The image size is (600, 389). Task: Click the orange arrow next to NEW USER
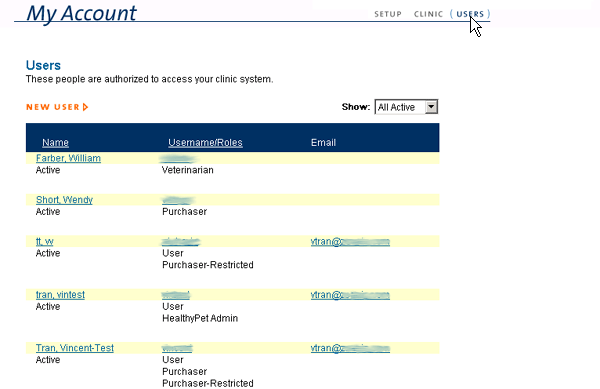pyautogui.click(x=85, y=107)
